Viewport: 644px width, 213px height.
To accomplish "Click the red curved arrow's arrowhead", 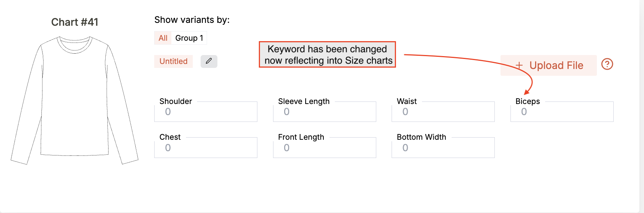I will [527, 92].
